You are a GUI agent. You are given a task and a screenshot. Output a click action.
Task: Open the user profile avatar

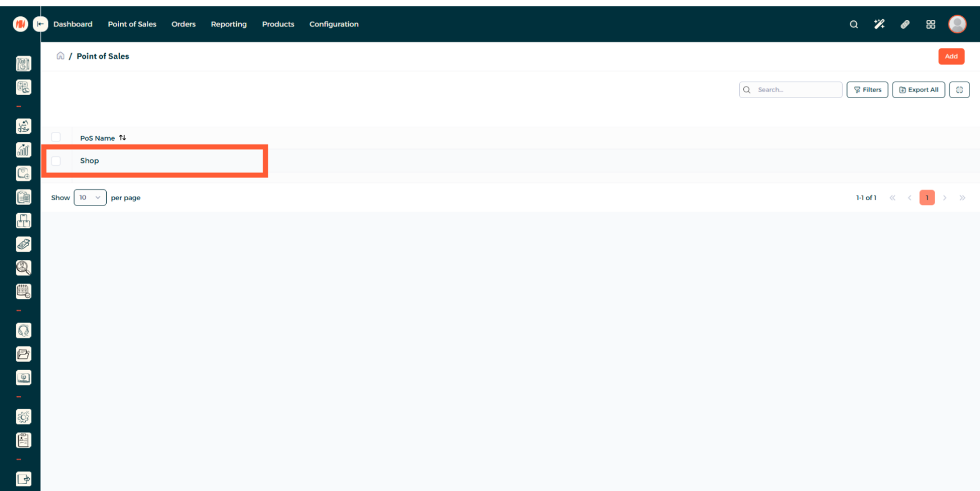click(x=957, y=24)
